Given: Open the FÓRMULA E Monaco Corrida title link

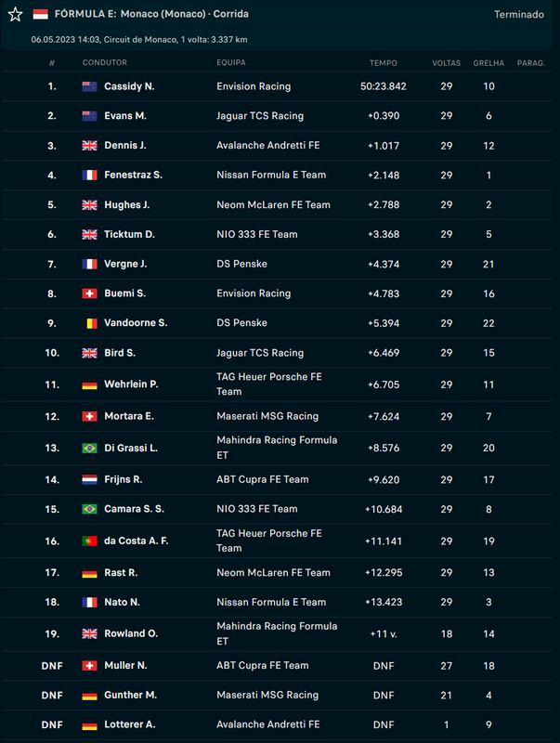Looking at the screenshot, I should click(151, 14).
